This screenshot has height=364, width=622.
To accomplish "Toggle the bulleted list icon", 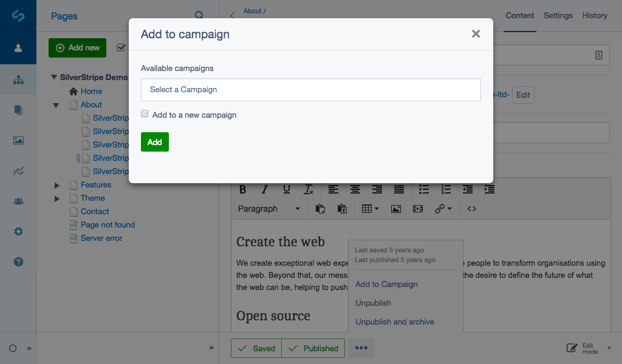I will [x=424, y=189].
